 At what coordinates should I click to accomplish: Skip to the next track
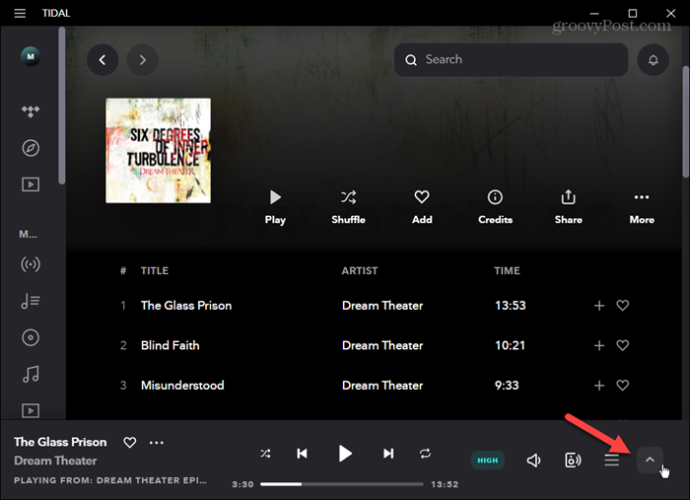[x=388, y=453]
